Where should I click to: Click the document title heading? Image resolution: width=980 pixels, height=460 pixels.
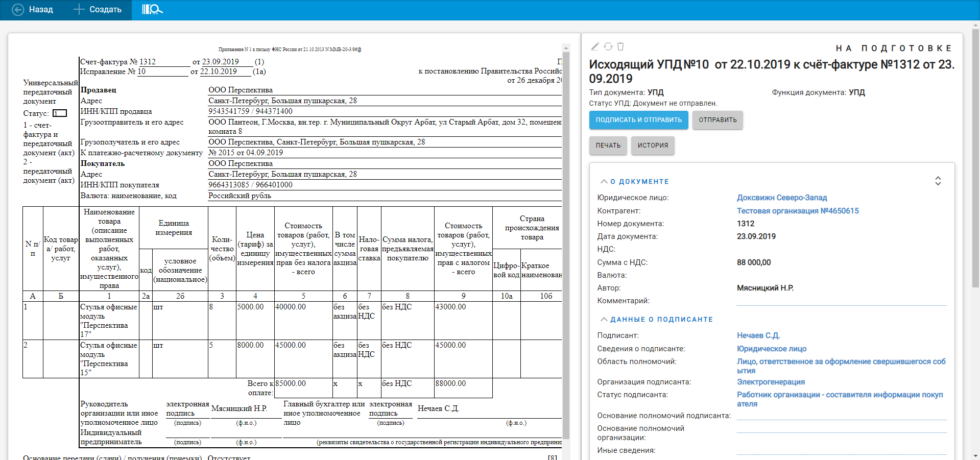[x=772, y=71]
